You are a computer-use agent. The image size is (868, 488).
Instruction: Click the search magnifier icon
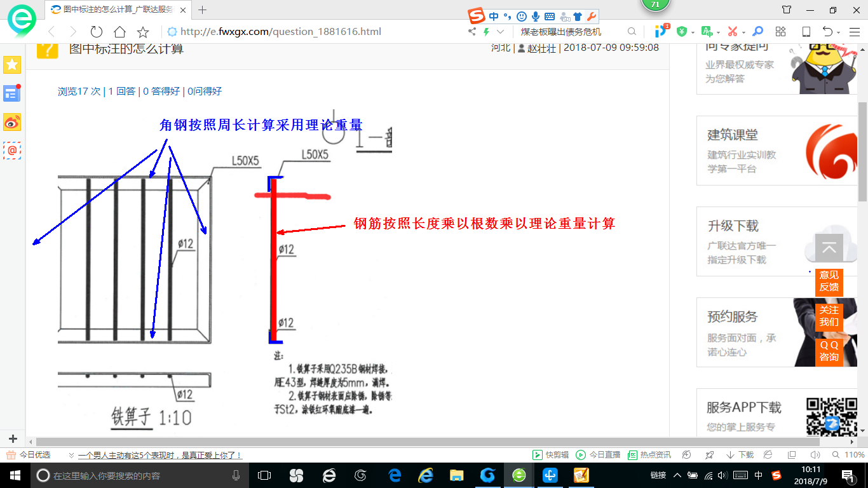[632, 32]
